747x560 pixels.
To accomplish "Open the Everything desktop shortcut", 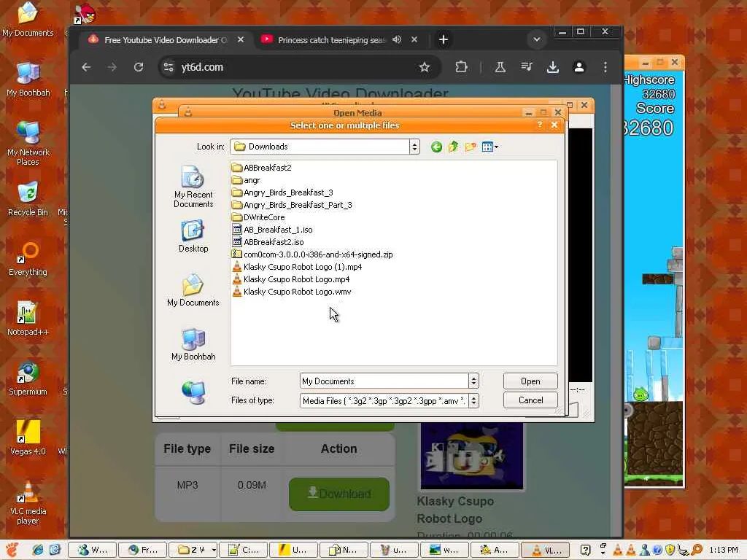I will point(28,259).
